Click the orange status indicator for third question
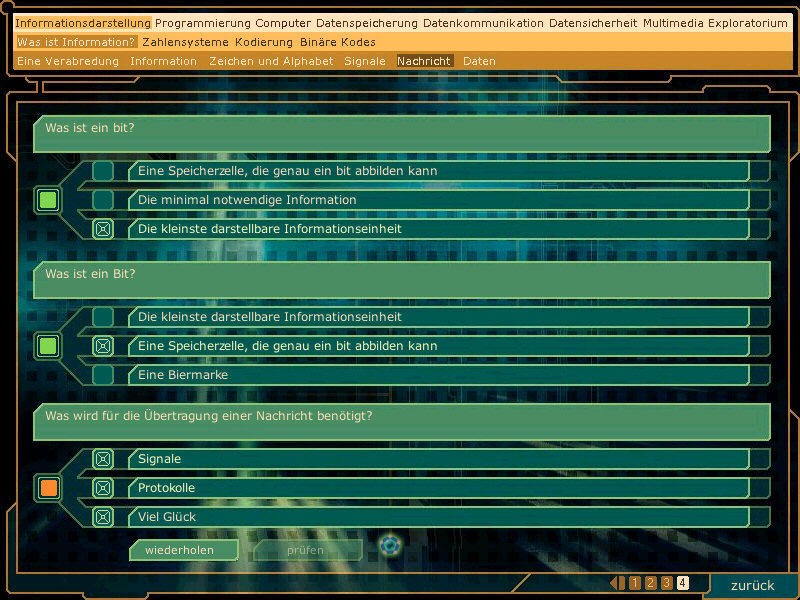This screenshot has height=600, width=800. pos(48,488)
